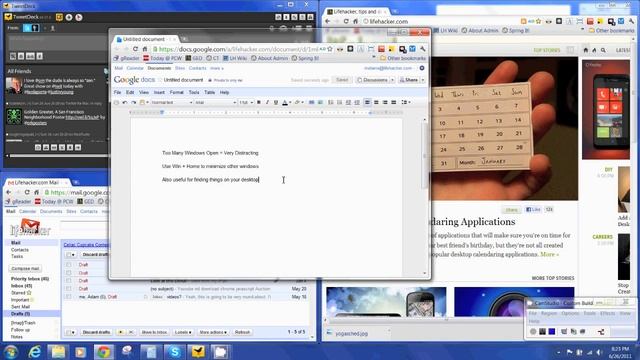640x360 pixels.
Task: Click the numbered list icon in Docs
Action: [x=331, y=102]
